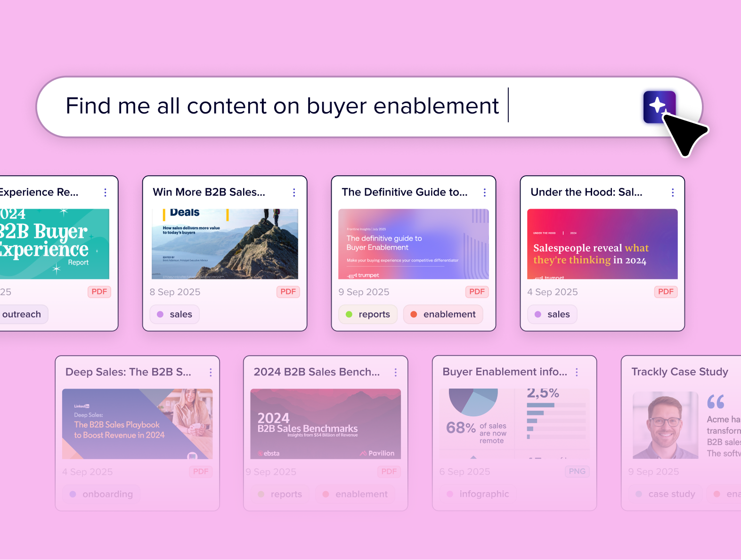
Task: Click the Win More B2B Sales... title
Action: coord(209,192)
